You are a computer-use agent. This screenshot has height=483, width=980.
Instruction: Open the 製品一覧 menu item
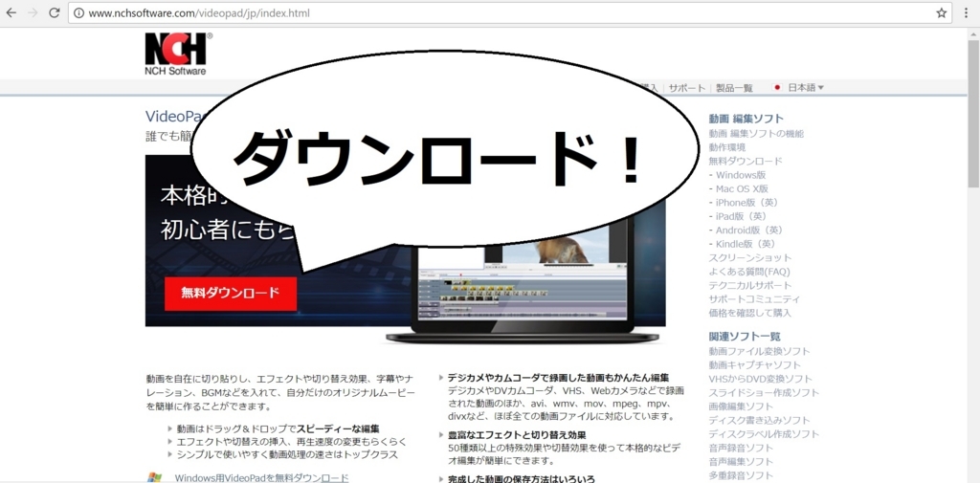coord(734,88)
